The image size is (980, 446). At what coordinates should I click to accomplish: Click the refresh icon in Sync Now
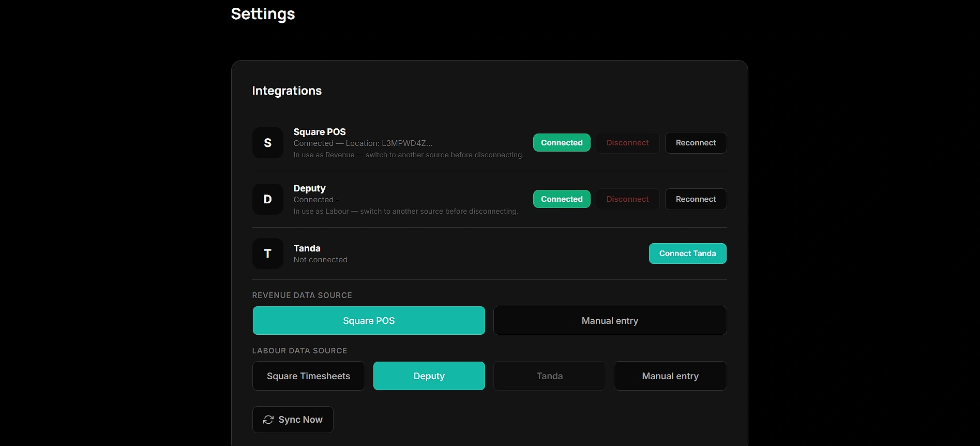coord(268,420)
